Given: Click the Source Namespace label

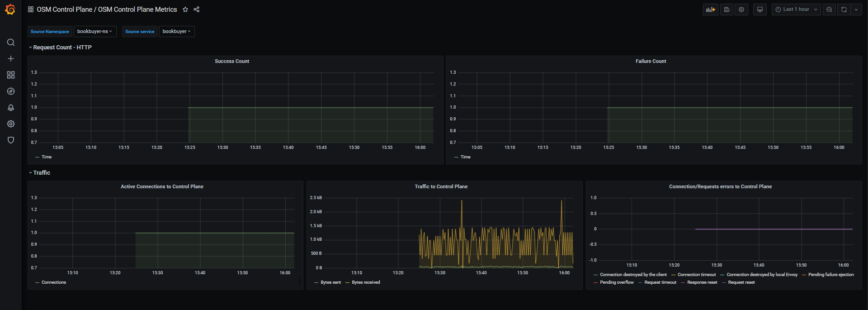Looking at the screenshot, I should 50,31.
